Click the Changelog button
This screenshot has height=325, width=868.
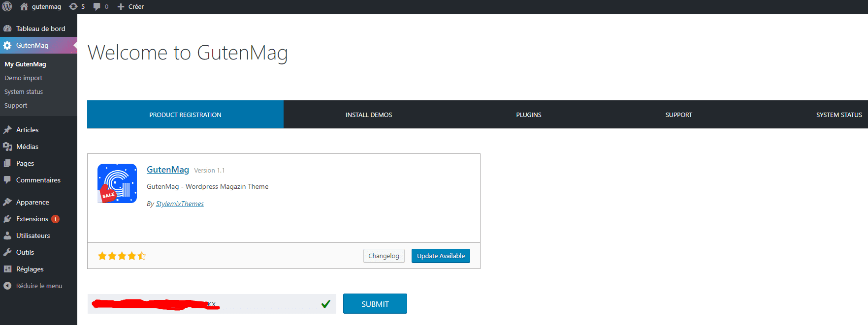pos(384,256)
